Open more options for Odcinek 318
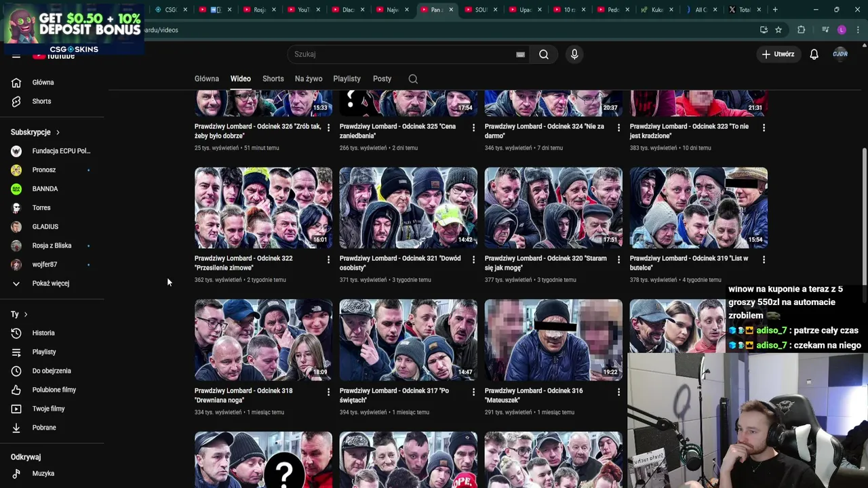868x488 pixels. [328, 392]
